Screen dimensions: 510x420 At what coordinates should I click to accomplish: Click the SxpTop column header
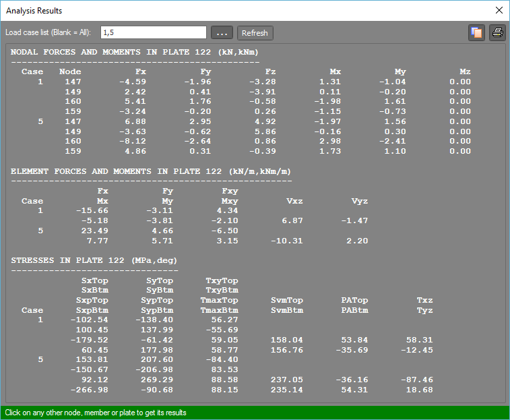tap(92, 300)
